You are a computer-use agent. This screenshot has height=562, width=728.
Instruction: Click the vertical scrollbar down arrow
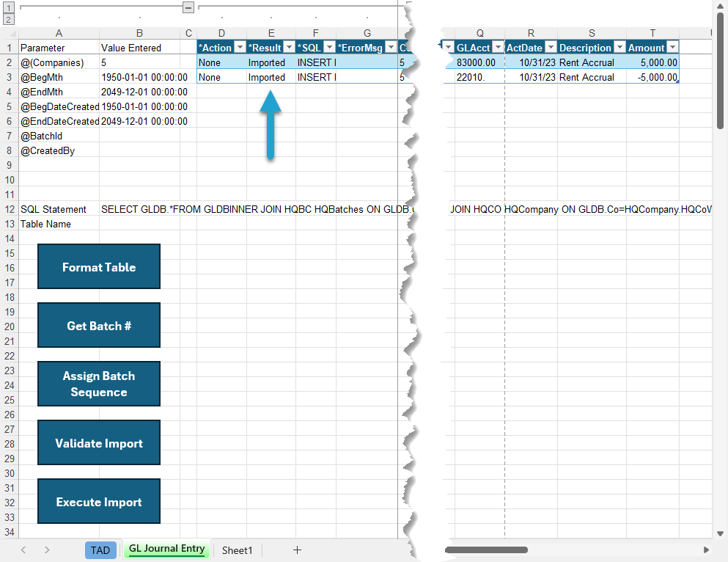(720, 533)
